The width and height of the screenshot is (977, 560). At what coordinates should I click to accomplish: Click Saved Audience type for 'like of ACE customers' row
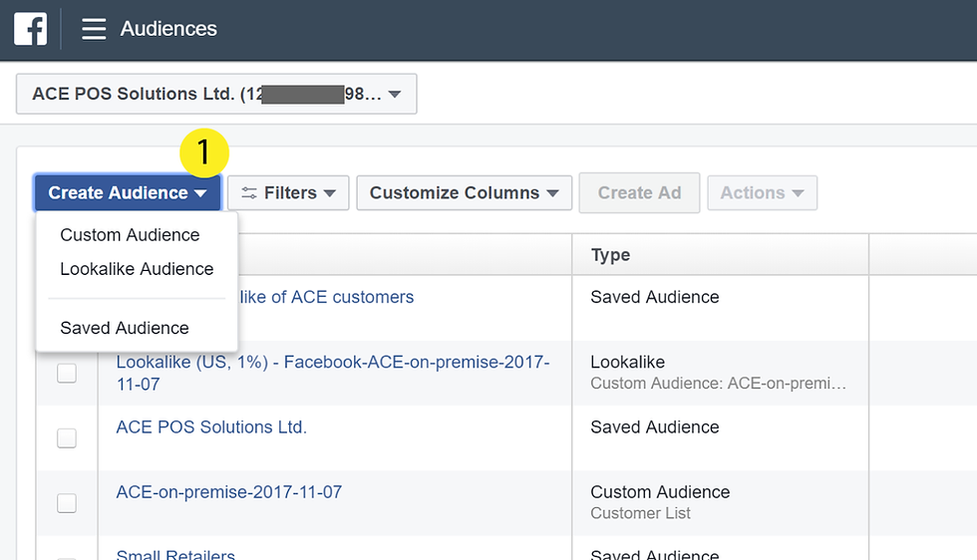coord(655,297)
